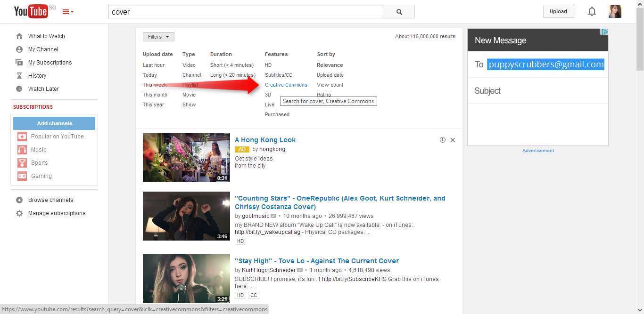Click the ad info icon
Viewport: 644px width, 314px height.
442,140
